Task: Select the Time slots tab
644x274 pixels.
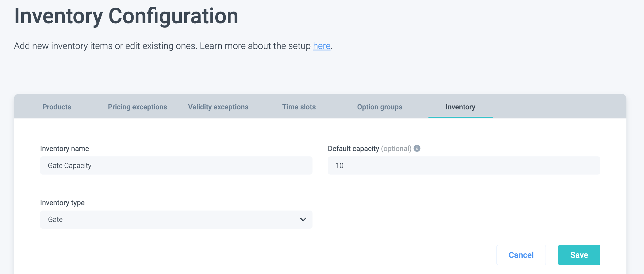Action: (299, 107)
